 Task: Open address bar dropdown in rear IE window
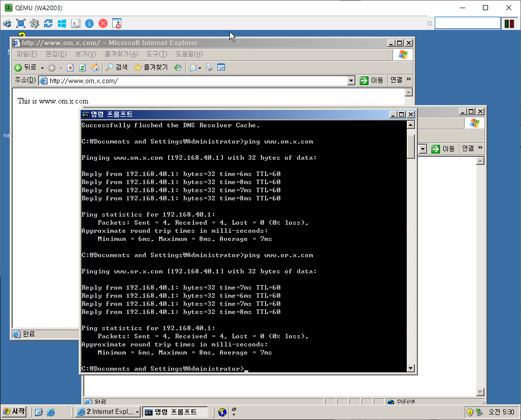[422, 149]
